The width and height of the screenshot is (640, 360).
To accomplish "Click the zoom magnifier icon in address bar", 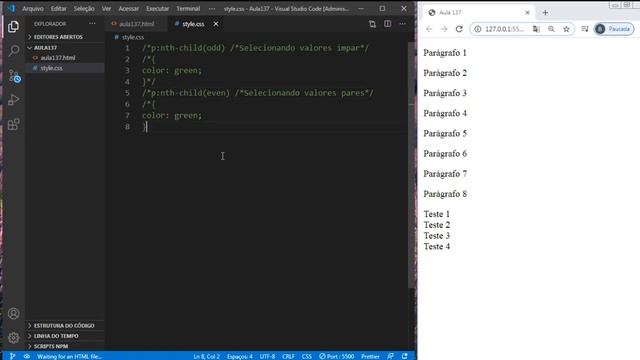I will coord(551,29).
